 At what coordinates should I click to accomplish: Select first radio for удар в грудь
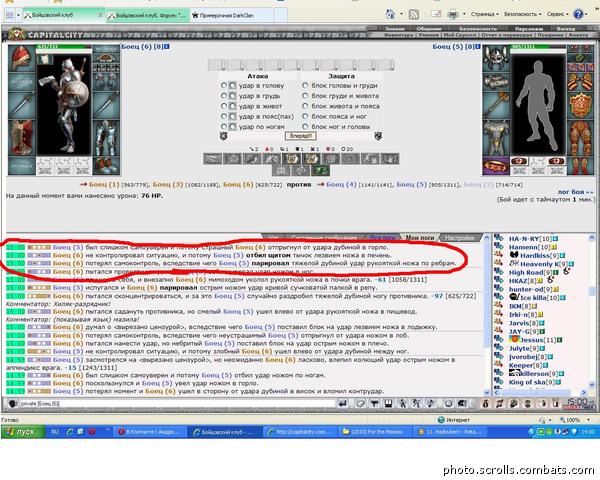pyautogui.click(x=224, y=96)
